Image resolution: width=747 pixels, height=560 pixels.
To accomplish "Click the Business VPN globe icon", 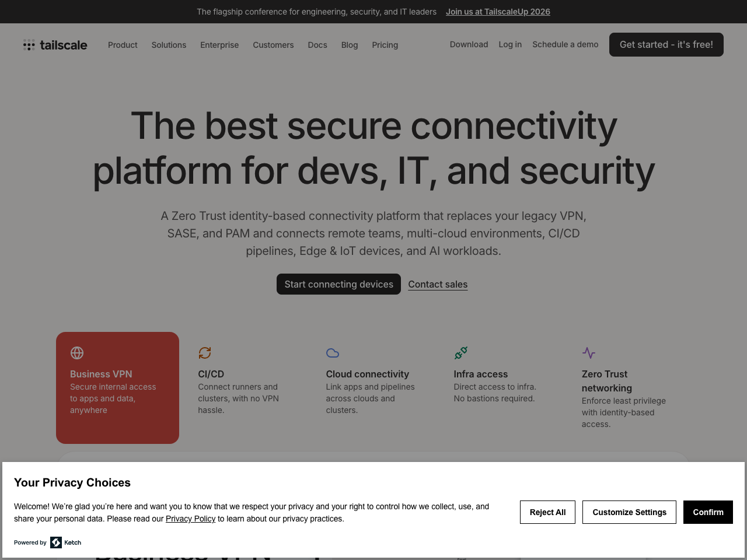I will pos(77,353).
